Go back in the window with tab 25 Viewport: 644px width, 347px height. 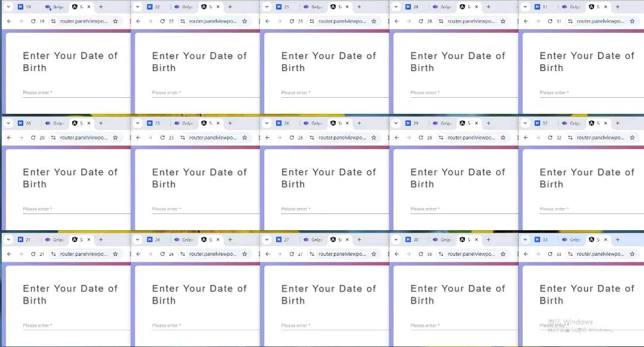(268, 21)
